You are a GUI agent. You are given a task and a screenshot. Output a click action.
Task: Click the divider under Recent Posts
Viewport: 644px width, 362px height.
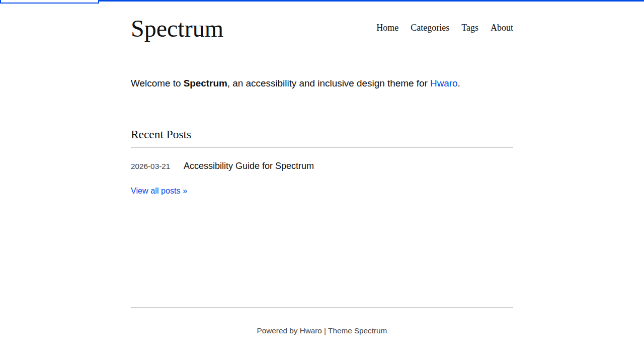(x=322, y=147)
